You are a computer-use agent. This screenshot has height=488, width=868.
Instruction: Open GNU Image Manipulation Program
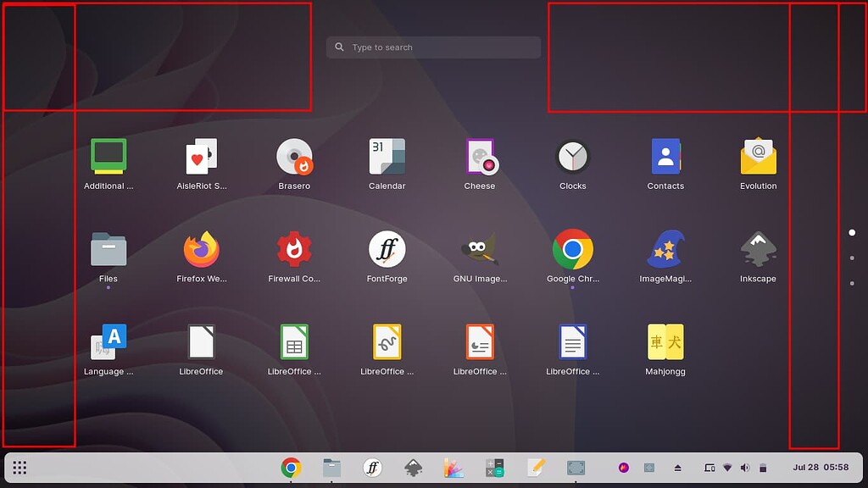pos(480,250)
